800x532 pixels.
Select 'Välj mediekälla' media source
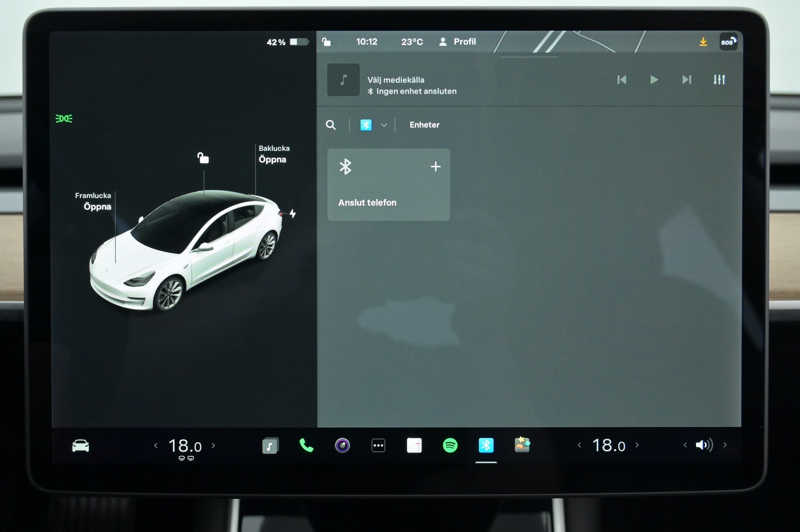(x=396, y=80)
